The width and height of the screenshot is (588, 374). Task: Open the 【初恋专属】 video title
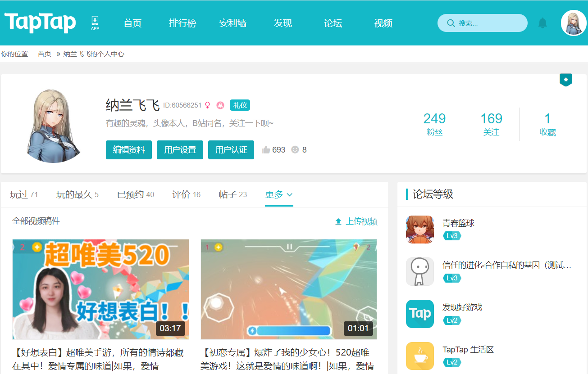point(287,359)
